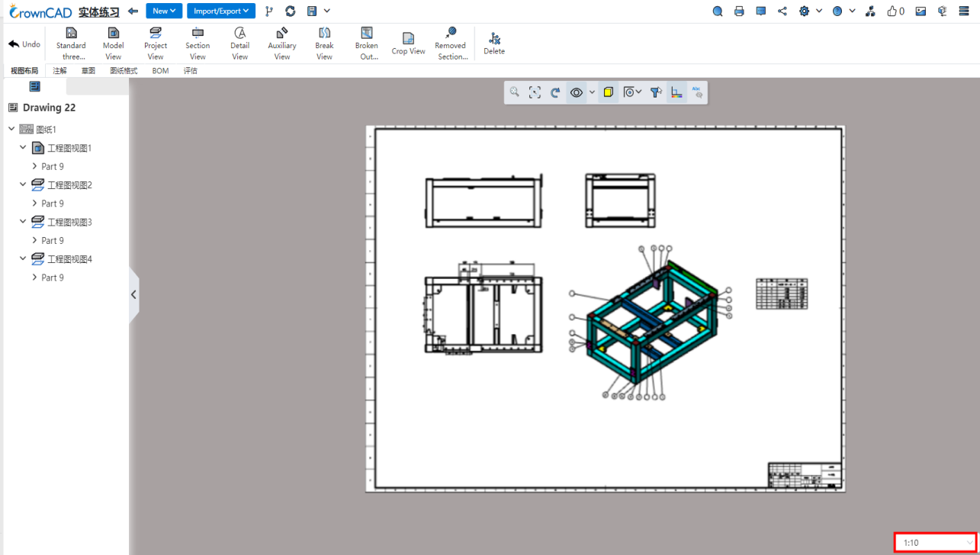Click the filter funnel icon
This screenshot has height=555, width=980.
pyautogui.click(x=656, y=92)
